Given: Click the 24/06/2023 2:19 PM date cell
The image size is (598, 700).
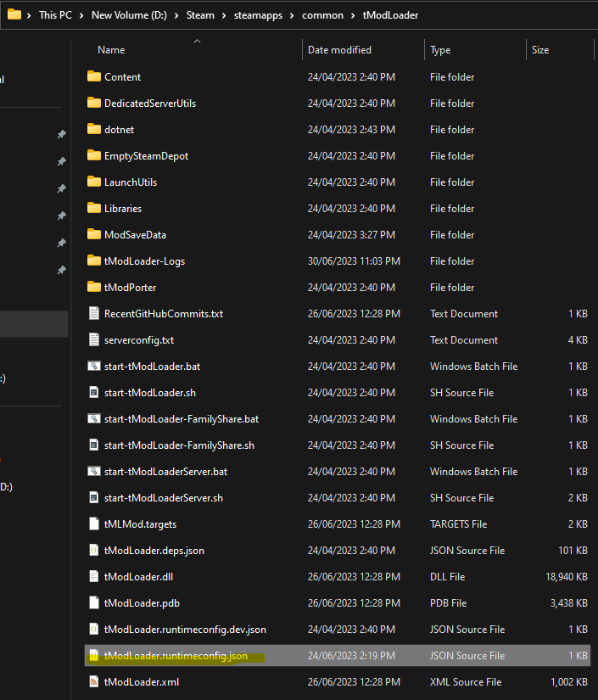Looking at the screenshot, I should [x=351, y=655].
